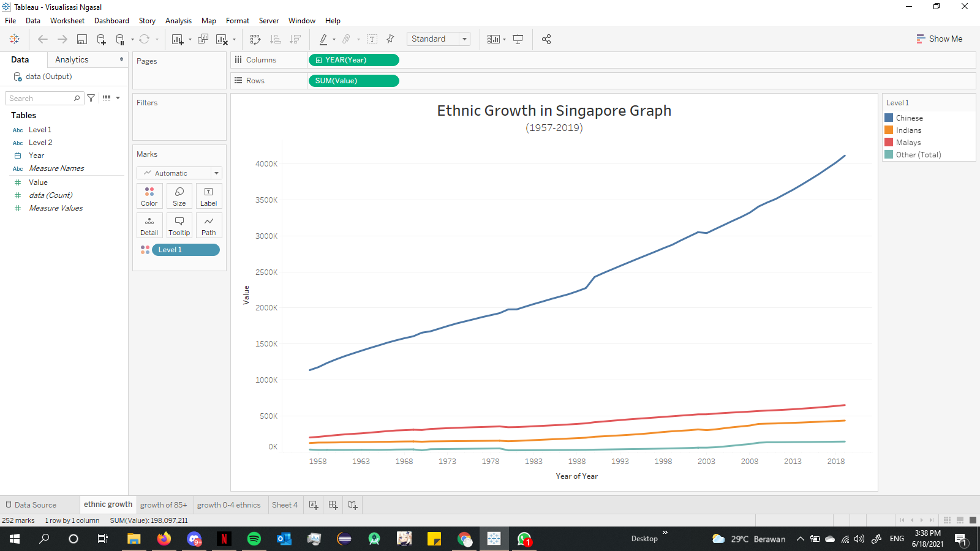This screenshot has width=980, height=551.
Task: Select the Level 2 field in Tables
Action: (x=40, y=143)
